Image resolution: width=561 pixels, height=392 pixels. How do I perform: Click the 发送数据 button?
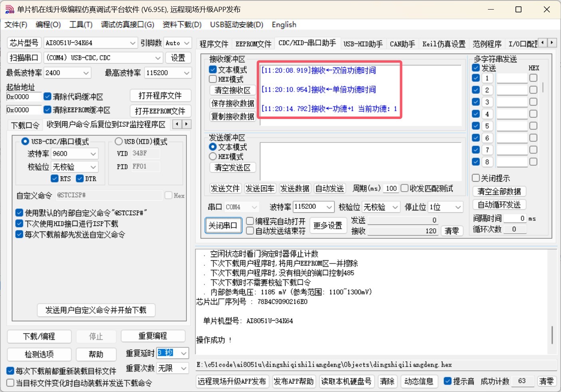pos(295,188)
